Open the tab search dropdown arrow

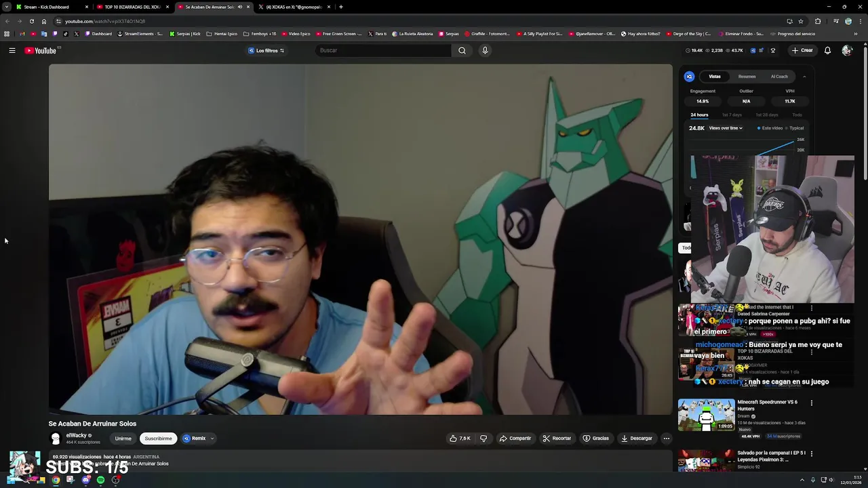(x=6, y=7)
